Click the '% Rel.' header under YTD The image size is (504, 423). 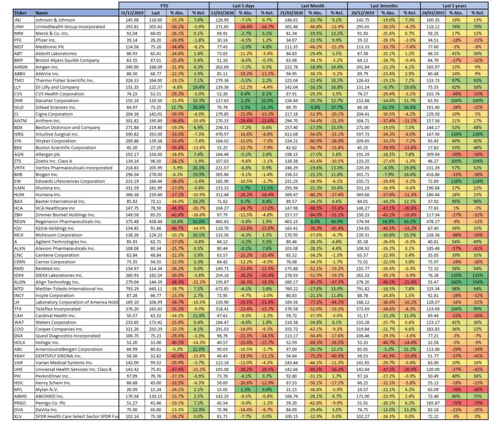198,13
